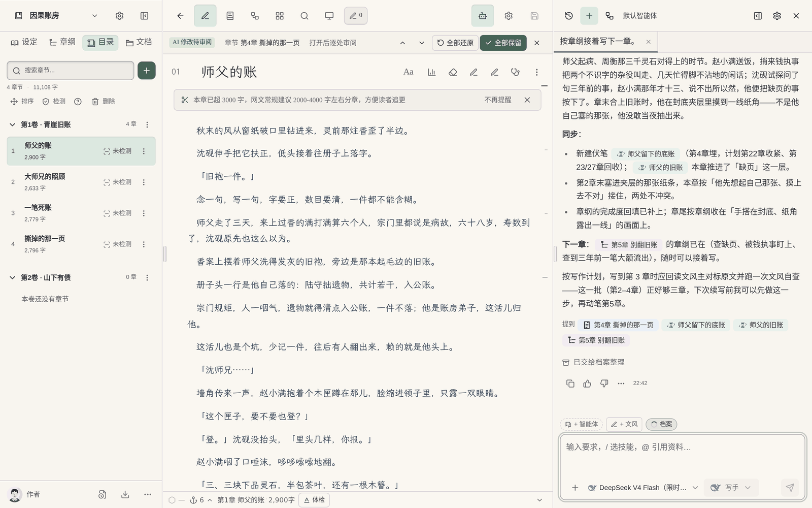Viewport: 812px width, 508px height.
Task: Open the font settings Aa icon
Action: [409, 72]
